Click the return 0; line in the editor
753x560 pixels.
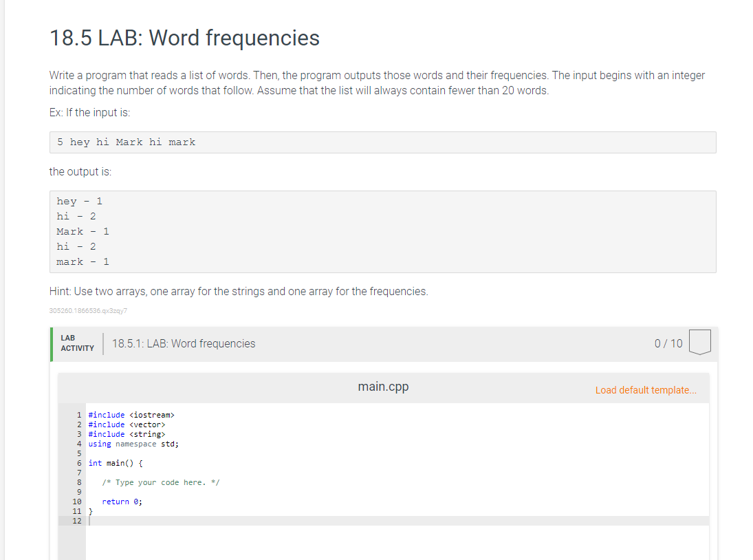pyautogui.click(x=124, y=502)
